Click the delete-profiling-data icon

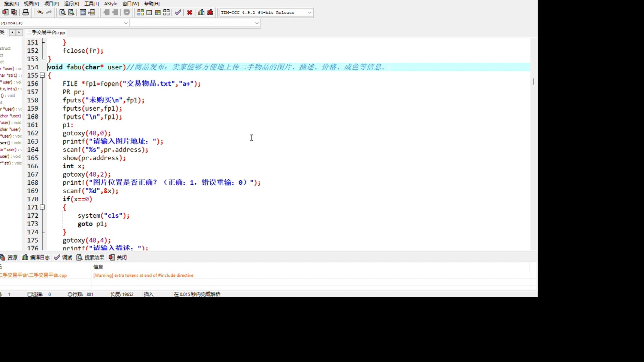click(x=210, y=12)
